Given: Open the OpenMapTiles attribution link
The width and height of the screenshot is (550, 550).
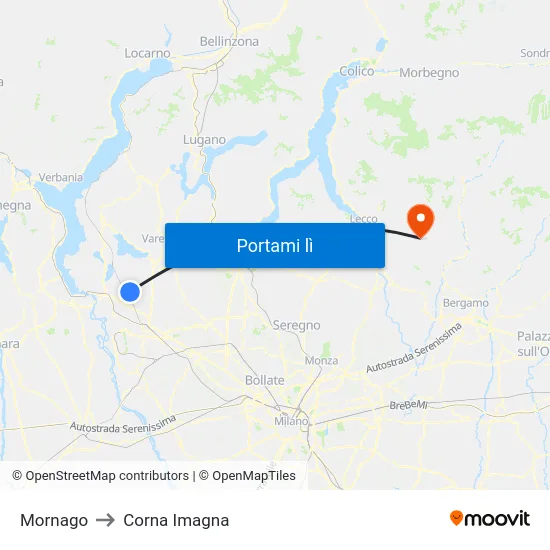Looking at the screenshot, I should (x=247, y=476).
